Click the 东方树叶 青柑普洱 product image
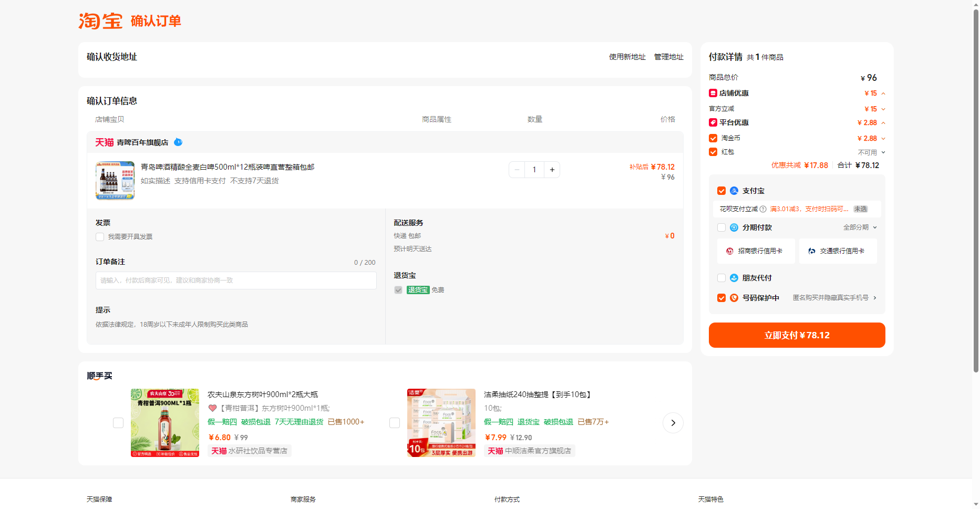The width and height of the screenshot is (980, 509). coord(165,423)
